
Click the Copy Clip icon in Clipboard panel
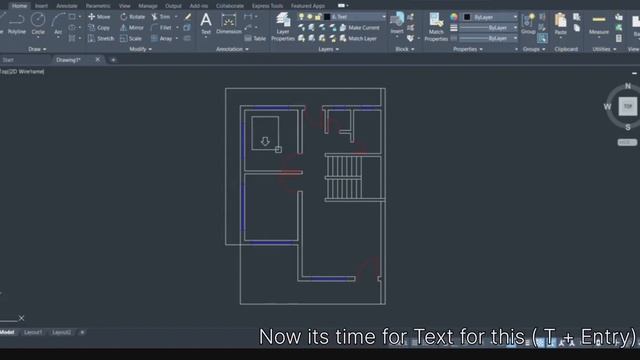[x=577, y=28]
